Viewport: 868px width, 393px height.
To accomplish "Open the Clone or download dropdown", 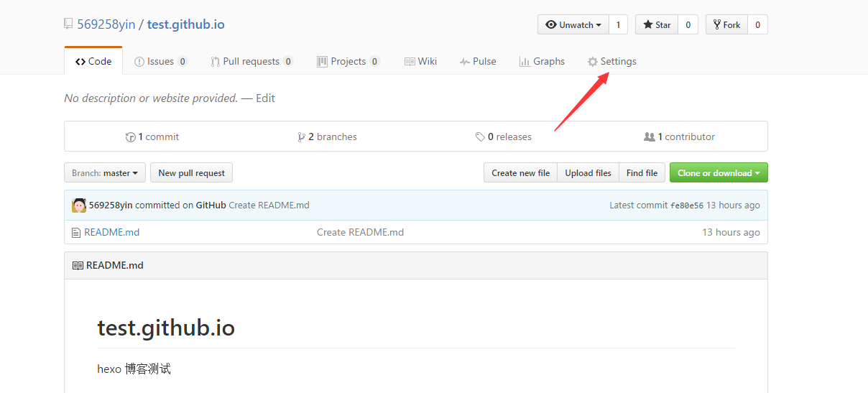I will [718, 173].
